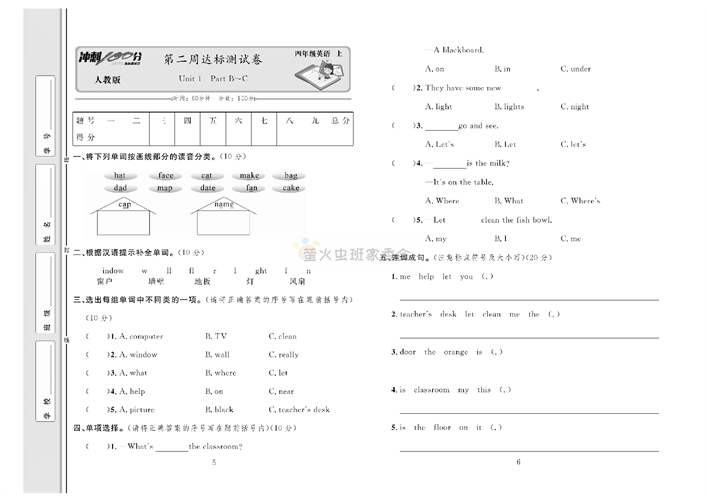Click the word "bag" in the word bank
Image resolution: width=707 pixels, height=500 pixels.
[x=290, y=175]
